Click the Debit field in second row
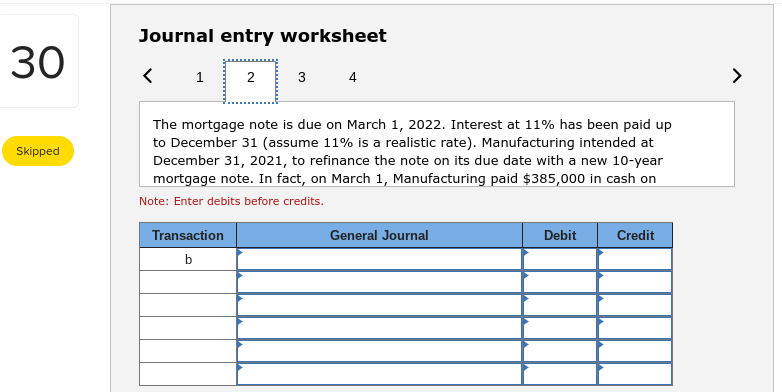 (560, 282)
